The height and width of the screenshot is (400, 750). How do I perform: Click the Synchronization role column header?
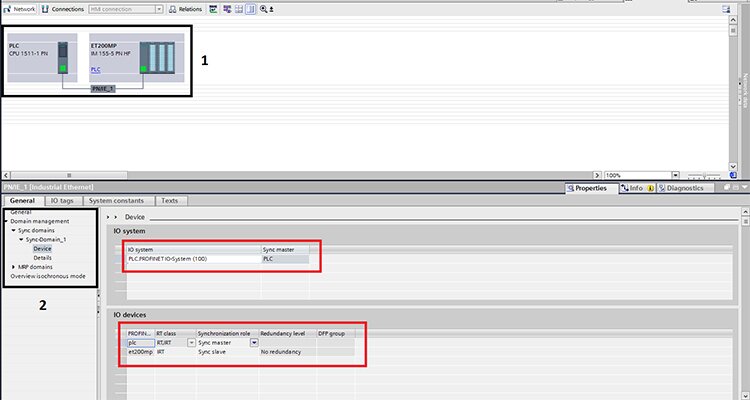pyautogui.click(x=227, y=333)
